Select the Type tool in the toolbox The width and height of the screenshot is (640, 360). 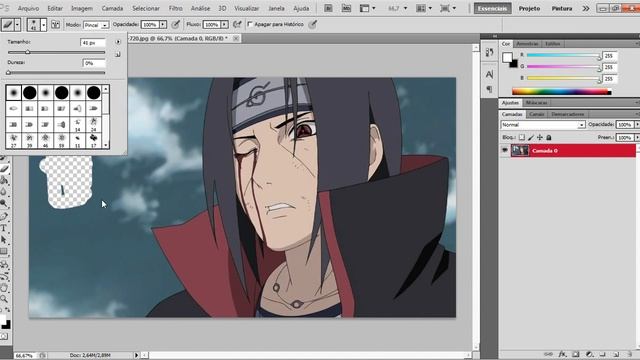coord(4,229)
